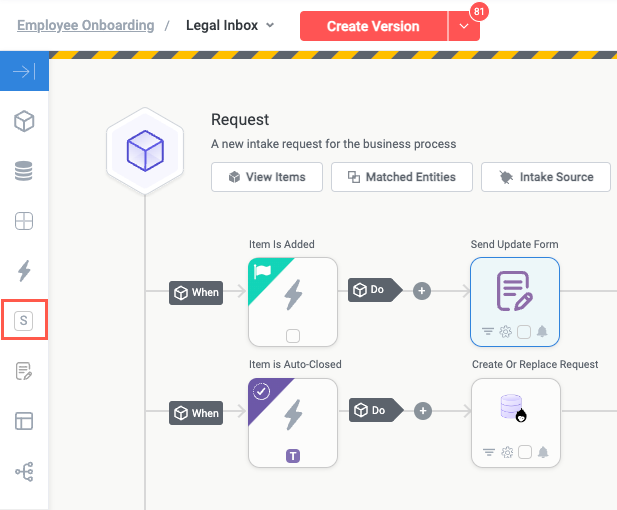Screen dimensions: 617x510
Task: Open the form with pencil sidebar icon
Action: (x=24, y=372)
